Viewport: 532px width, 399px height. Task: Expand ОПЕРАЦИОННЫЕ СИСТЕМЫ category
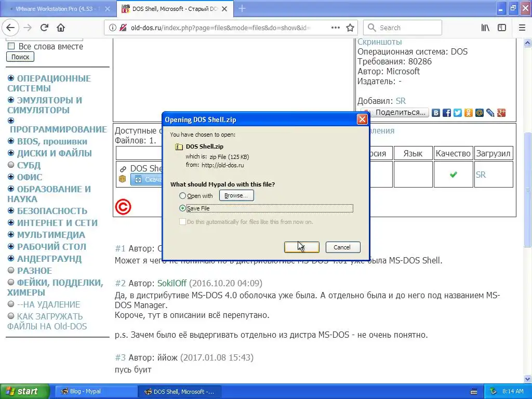(11, 78)
